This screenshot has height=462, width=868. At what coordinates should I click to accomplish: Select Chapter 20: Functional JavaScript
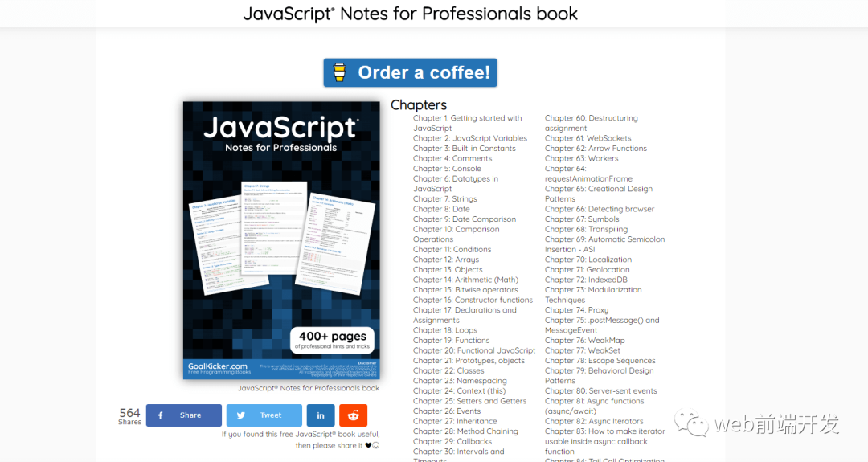474,350
